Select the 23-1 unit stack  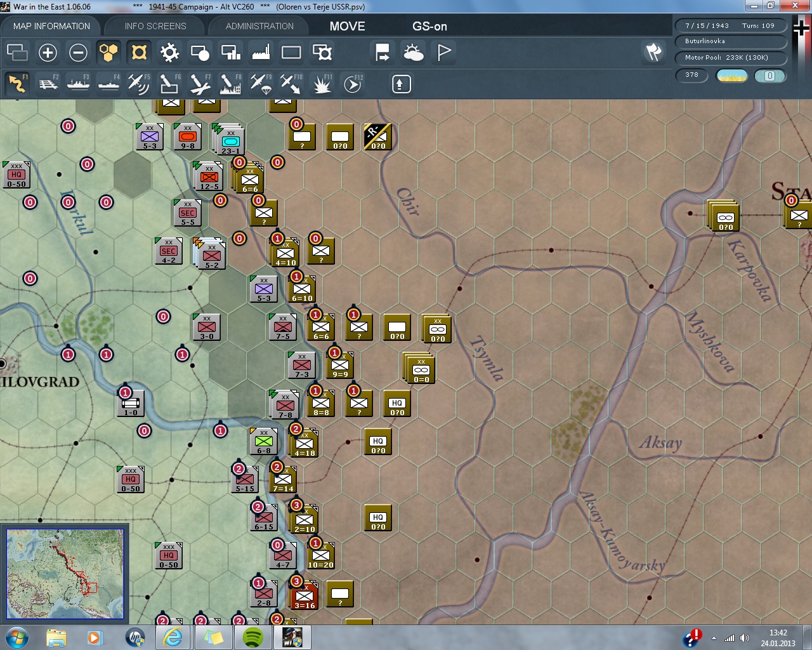click(230, 140)
